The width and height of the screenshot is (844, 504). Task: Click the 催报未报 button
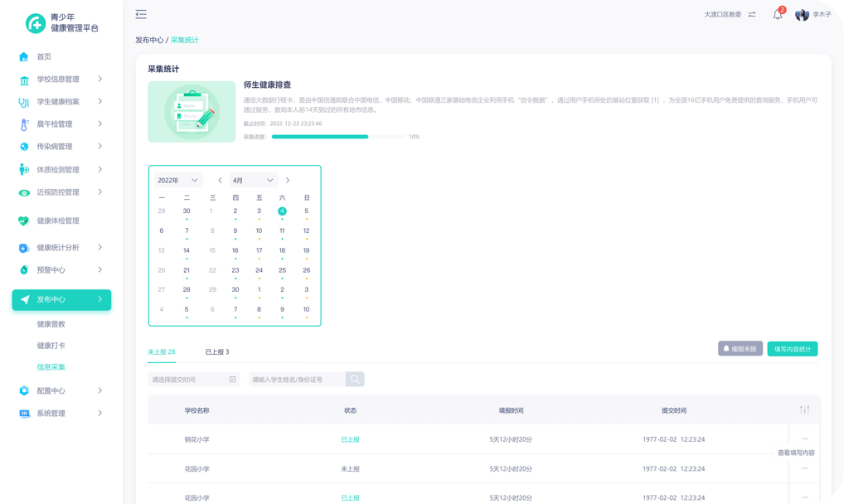pos(740,349)
